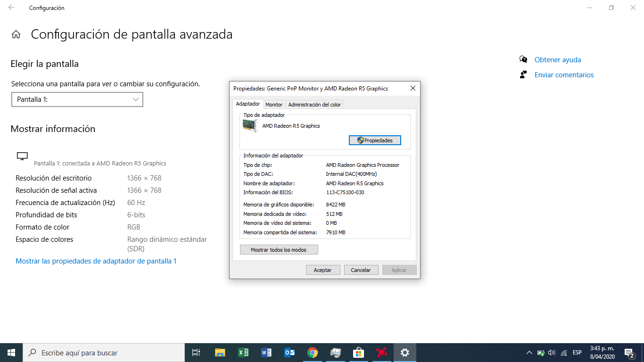
Task: Click the Resolución del escritorio label
Action: (x=54, y=178)
